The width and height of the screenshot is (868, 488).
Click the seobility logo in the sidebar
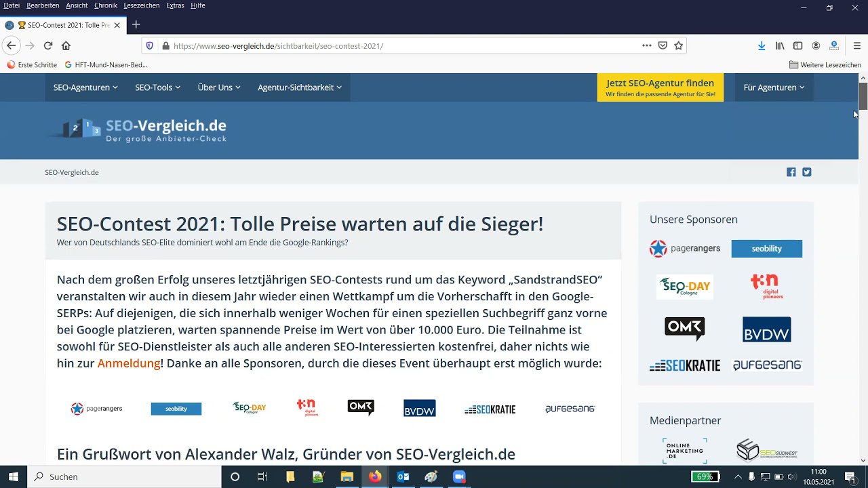[766, 249]
